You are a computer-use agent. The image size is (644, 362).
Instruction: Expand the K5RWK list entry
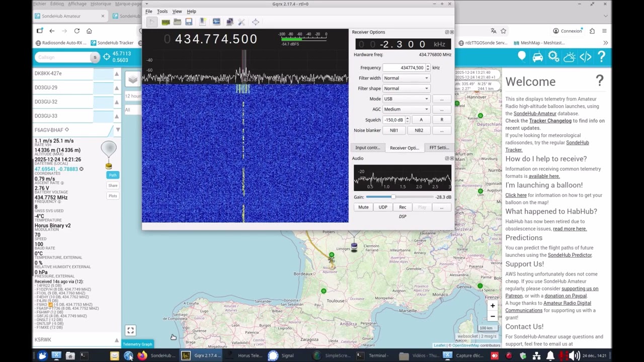click(x=117, y=340)
